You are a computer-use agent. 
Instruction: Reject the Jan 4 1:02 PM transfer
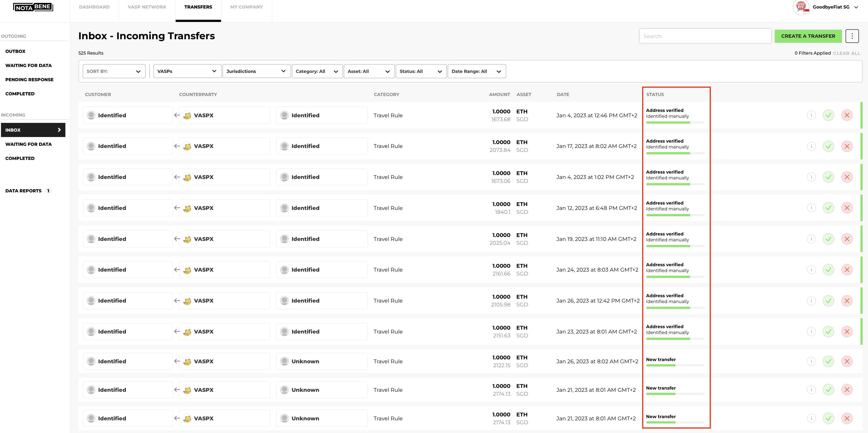coord(847,177)
